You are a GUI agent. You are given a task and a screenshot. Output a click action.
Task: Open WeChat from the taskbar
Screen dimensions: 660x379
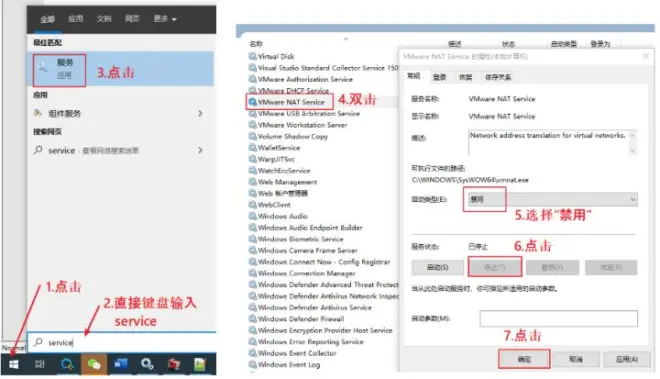click(93, 364)
